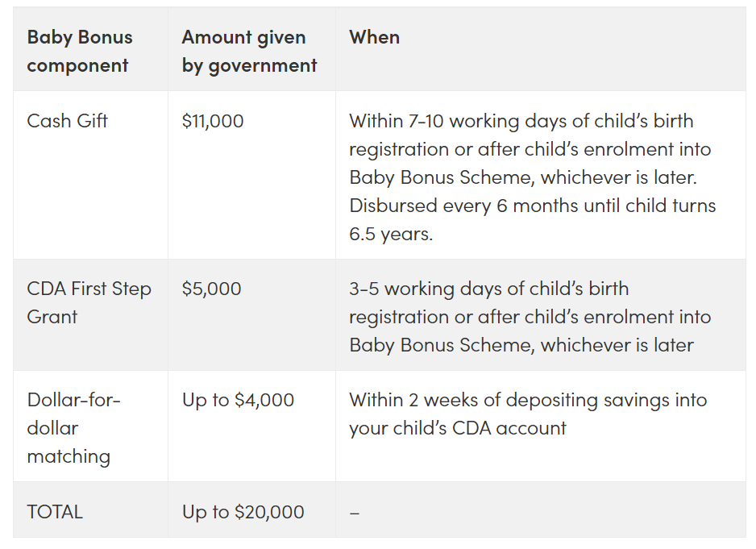756x549 pixels.
Task: Click the Up to $4,000 cell
Action: (x=238, y=400)
